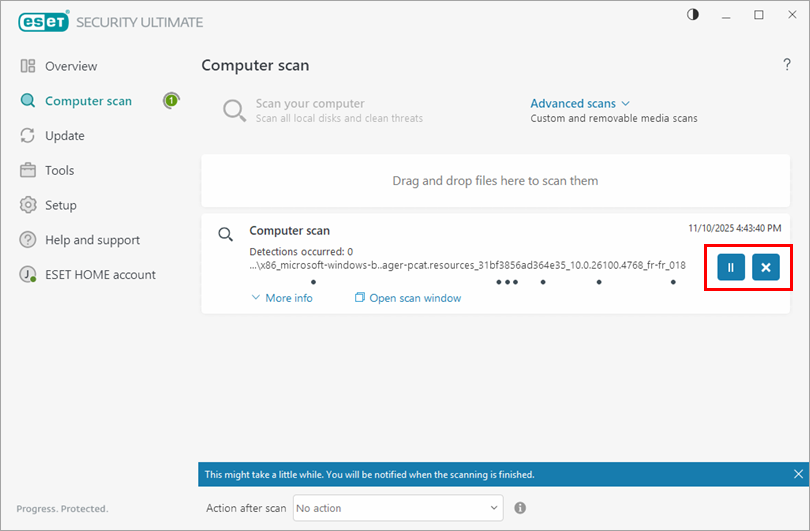The width and height of the screenshot is (810, 531).
Task: Click the info icon beside Action after scan
Action: tap(520, 508)
